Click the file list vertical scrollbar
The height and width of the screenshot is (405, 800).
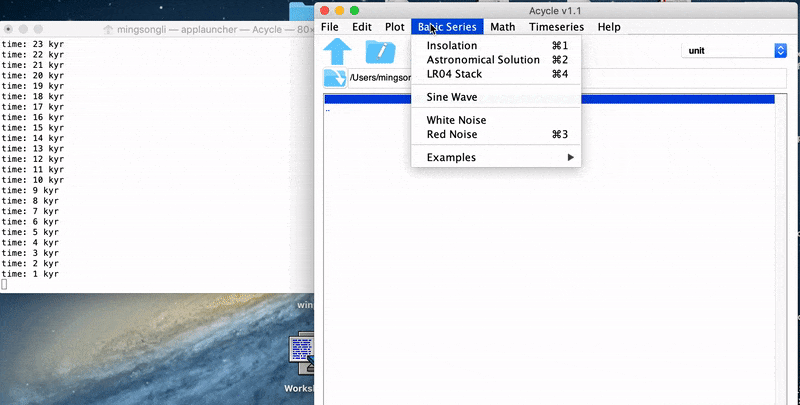[782, 249]
